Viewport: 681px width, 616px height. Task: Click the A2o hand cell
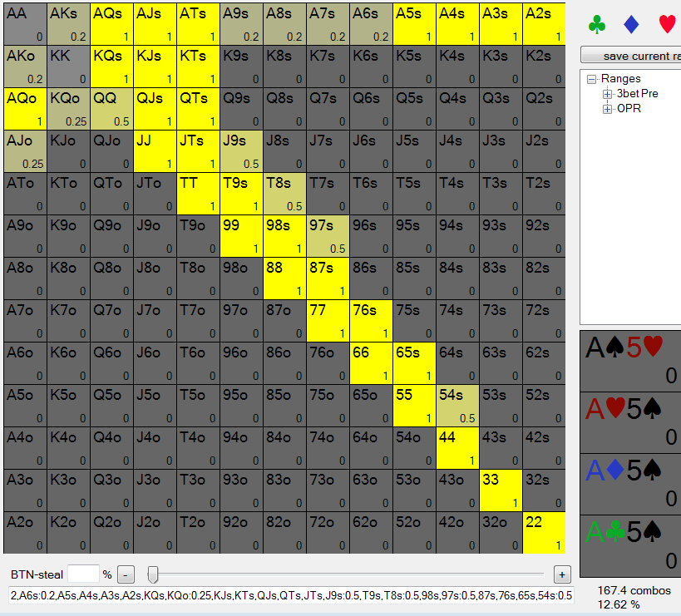coord(25,533)
